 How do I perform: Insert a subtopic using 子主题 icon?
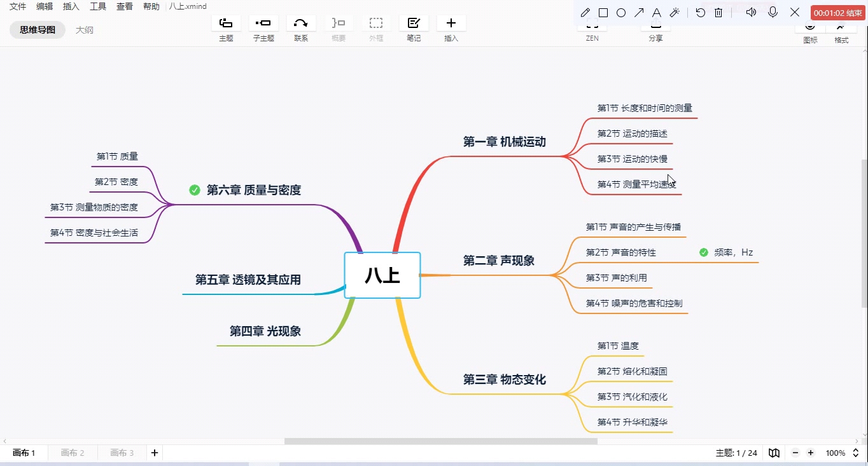(x=263, y=24)
